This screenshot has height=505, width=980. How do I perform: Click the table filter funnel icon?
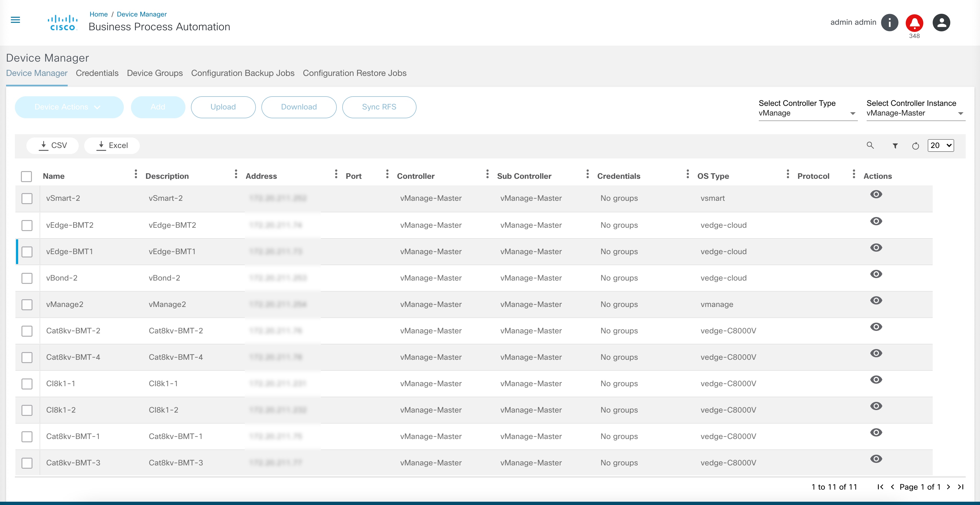tap(895, 146)
